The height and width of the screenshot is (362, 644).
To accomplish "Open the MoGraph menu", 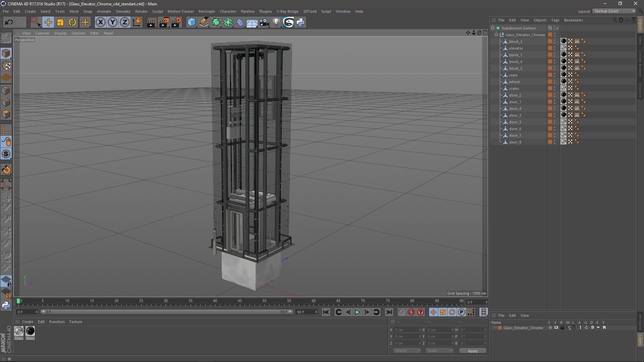I will click(x=207, y=11).
